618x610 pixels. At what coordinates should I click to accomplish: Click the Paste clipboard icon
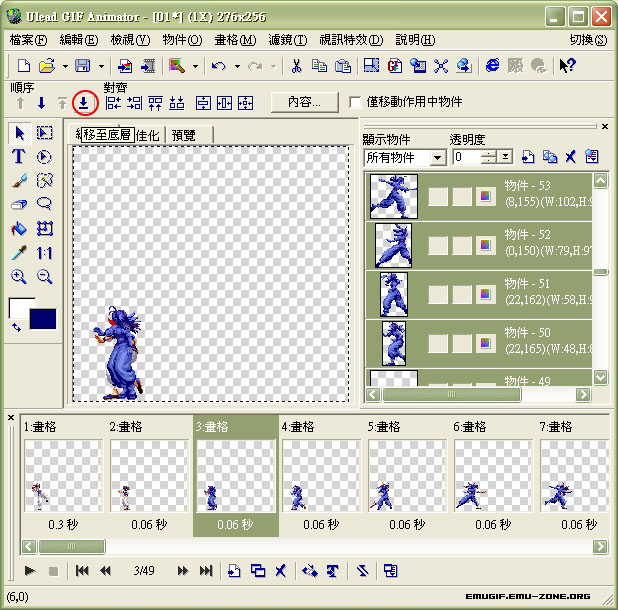343,65
